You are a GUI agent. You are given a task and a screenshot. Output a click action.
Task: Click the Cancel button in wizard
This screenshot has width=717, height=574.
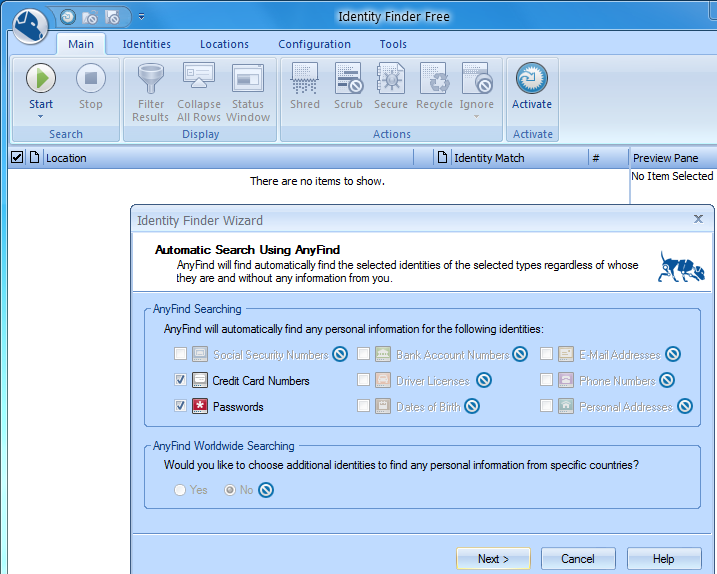tap(578, 558)
